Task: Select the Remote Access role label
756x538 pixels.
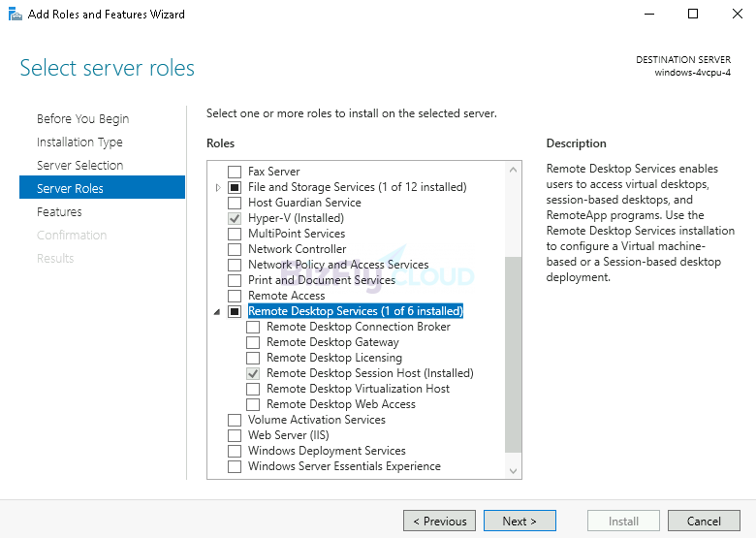Action: pos(286,296)
